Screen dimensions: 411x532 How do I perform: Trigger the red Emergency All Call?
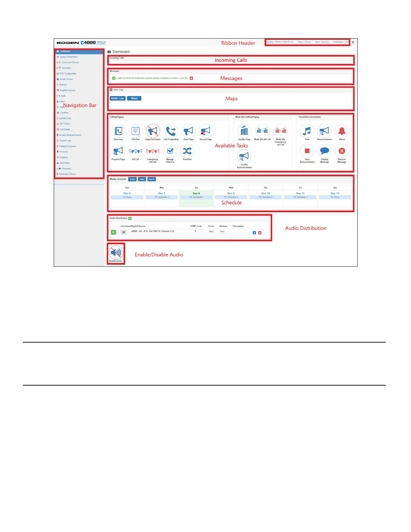(153, 151)
